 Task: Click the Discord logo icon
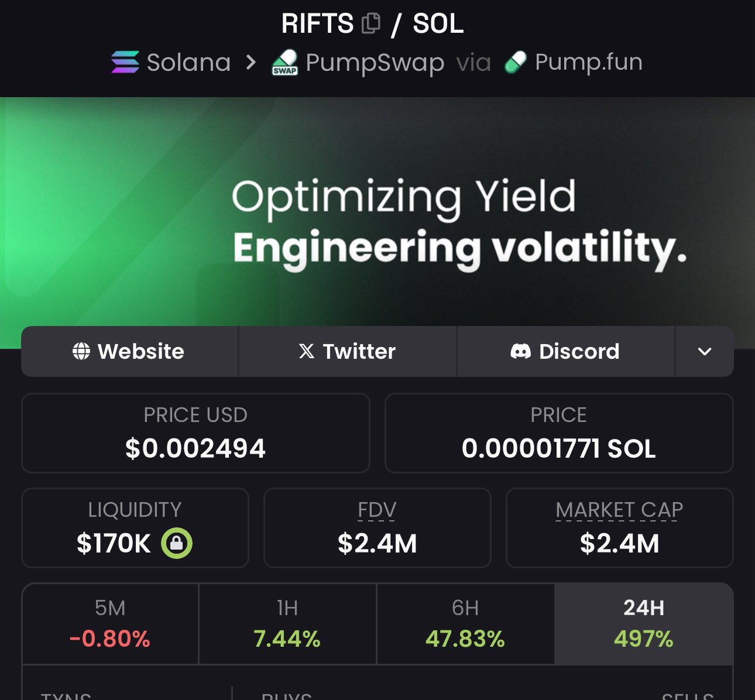click(x=520, y=351)
